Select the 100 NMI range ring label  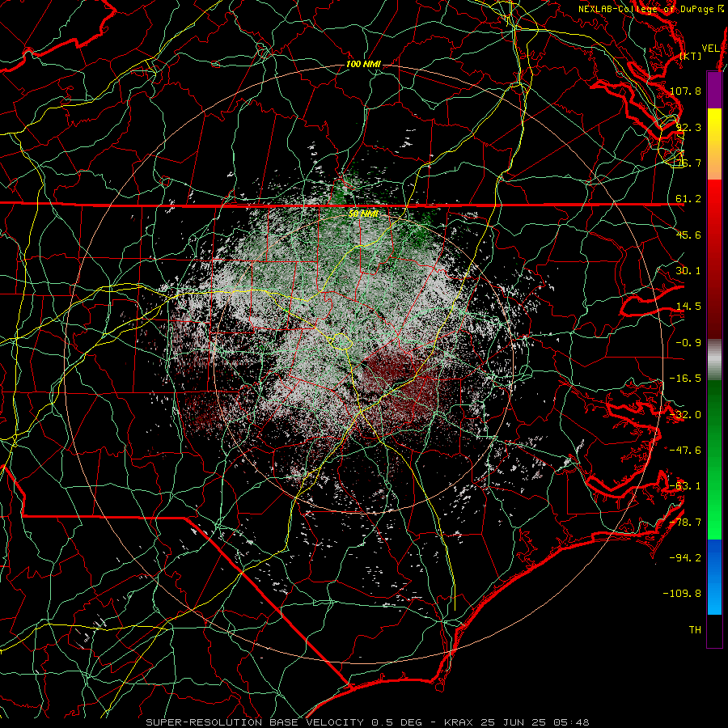click(x=363, y=64)
